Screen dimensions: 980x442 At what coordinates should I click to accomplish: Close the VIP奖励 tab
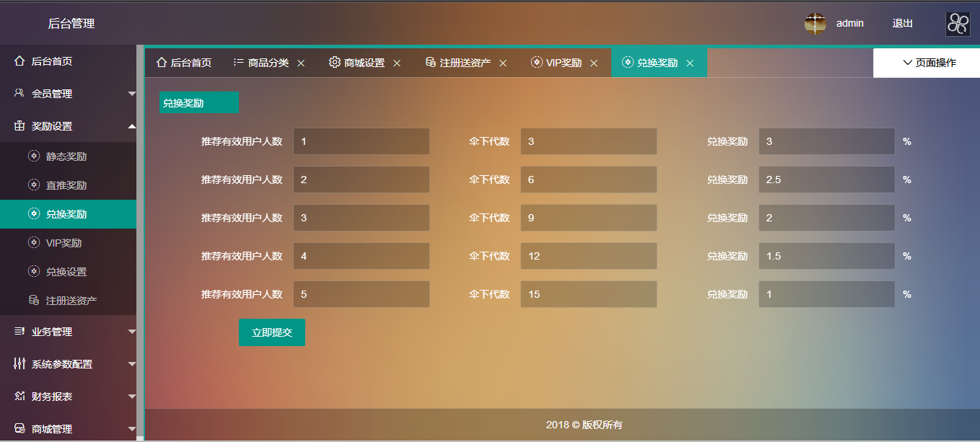click(594, 63)
